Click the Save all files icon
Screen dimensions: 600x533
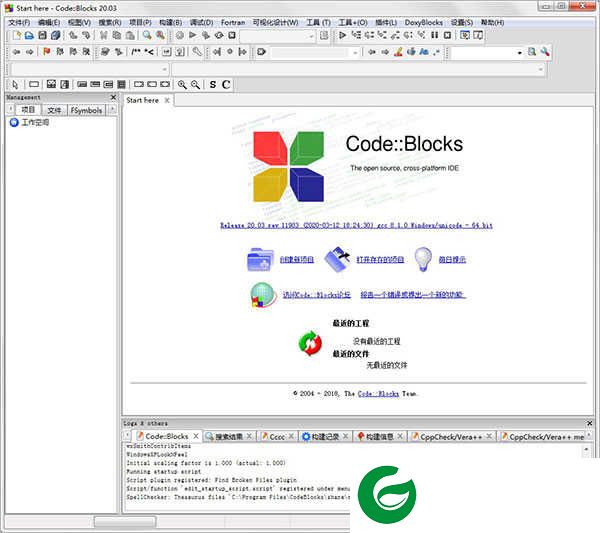coord(55,36)
